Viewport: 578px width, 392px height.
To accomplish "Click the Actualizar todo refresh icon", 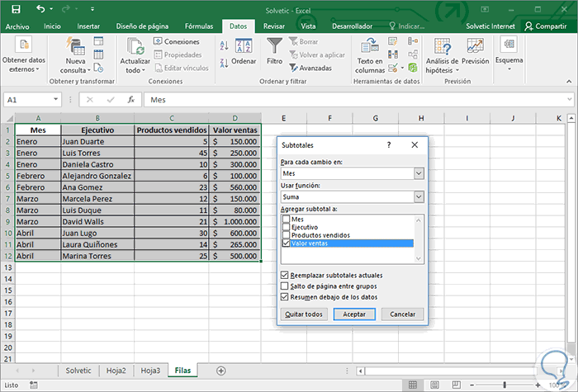I will (135, 45).
